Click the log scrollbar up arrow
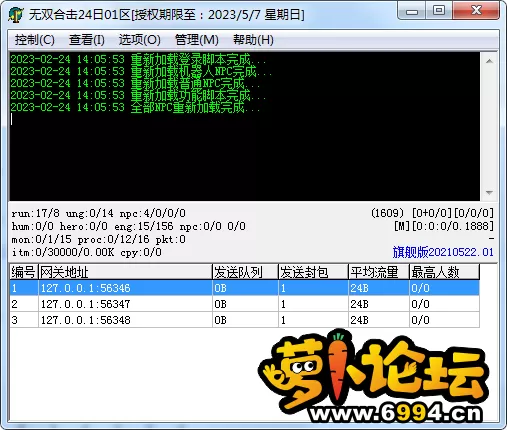Screen dimensions: 507x430 tap(489, 61)
